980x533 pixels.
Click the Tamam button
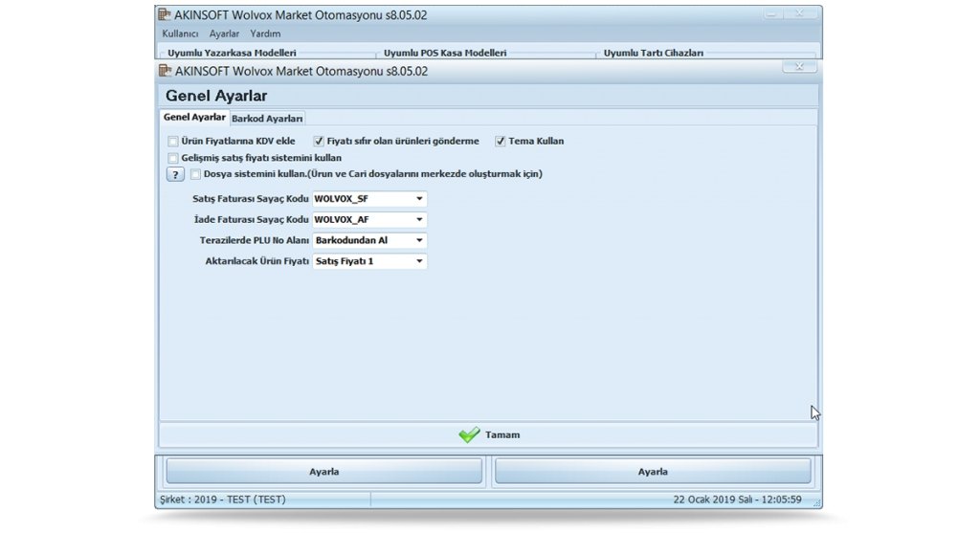coord(488,434)
